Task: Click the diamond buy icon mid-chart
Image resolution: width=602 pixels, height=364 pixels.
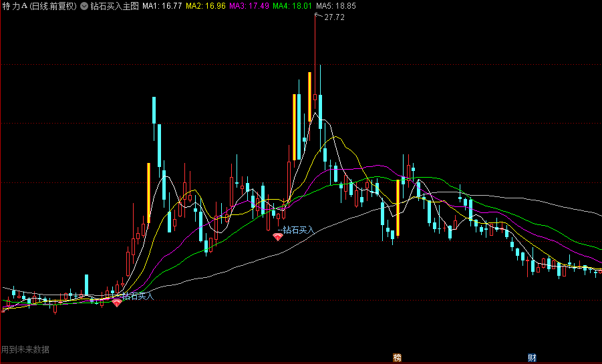Action: point(277,237)
